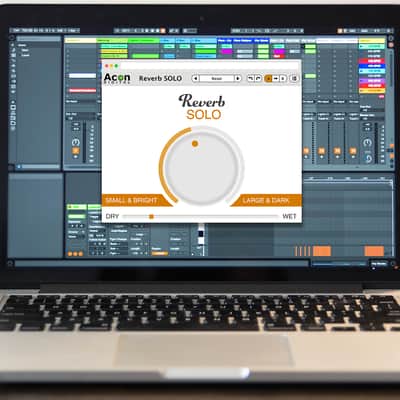
Task: Click the orange Dry/Wet slider handle
Action: click(151, 217)
